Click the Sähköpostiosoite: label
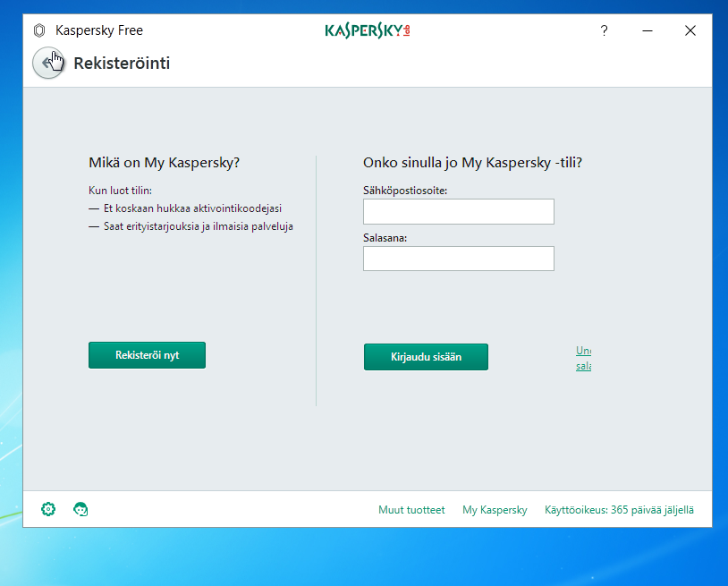 coord(405,191)
